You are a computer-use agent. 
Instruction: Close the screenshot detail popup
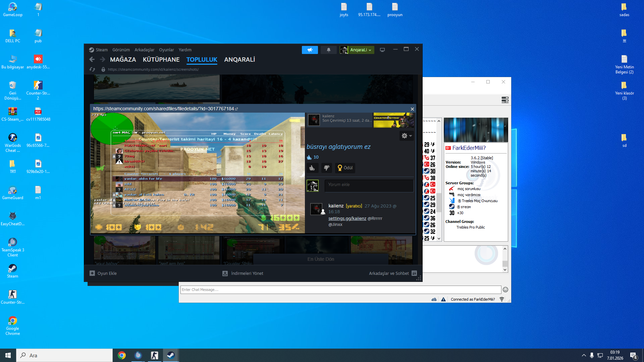coord(412,109)
